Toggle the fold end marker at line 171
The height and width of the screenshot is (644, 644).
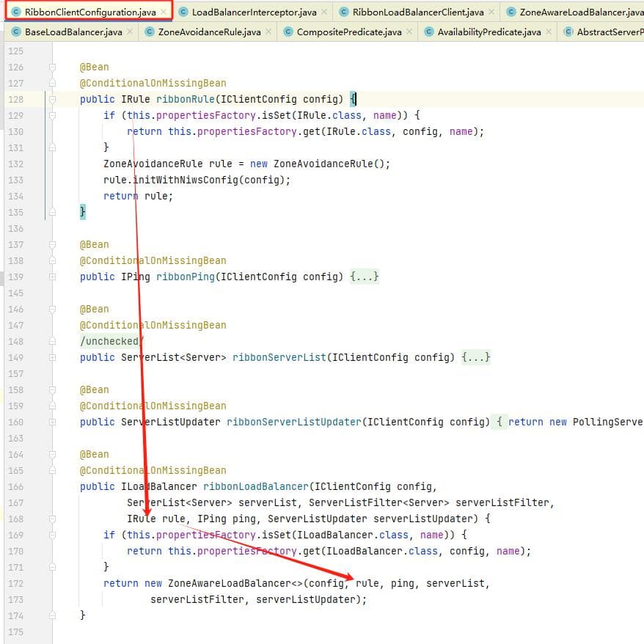52,567
